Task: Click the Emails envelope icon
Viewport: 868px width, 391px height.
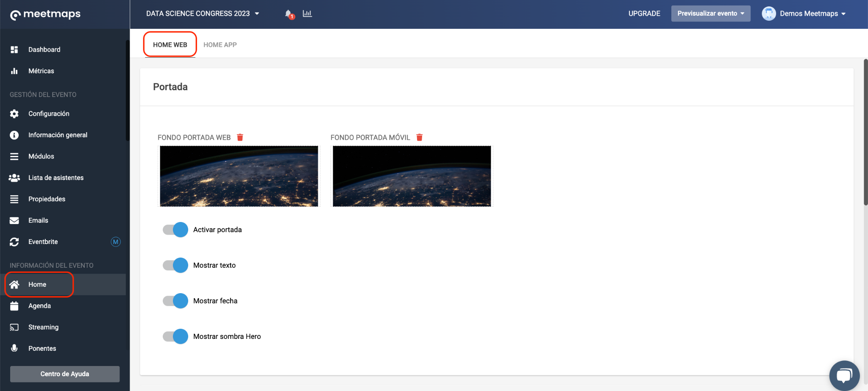Action: [14, 220]
